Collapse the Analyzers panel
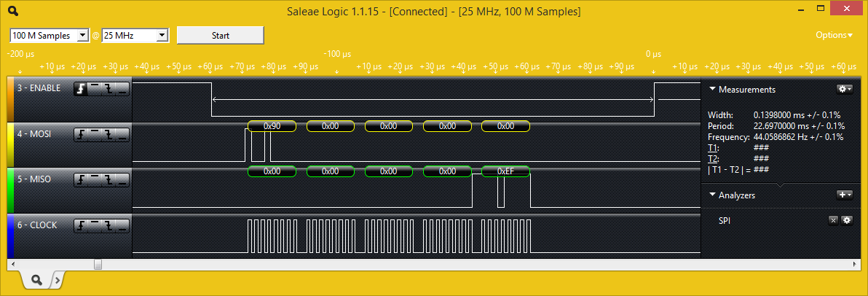 click(712, 195)
